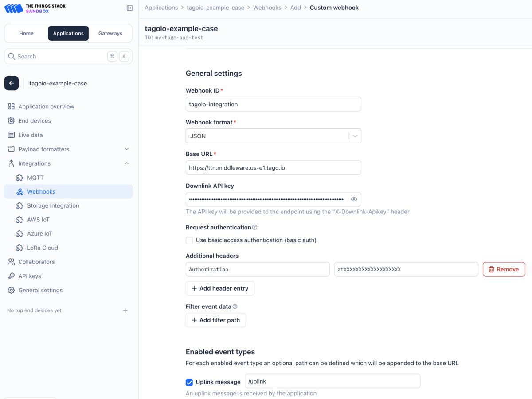Collapse the sidebar with panel icon
The height and width of the screenshot is (399, 532).
[x=129, y=8]
